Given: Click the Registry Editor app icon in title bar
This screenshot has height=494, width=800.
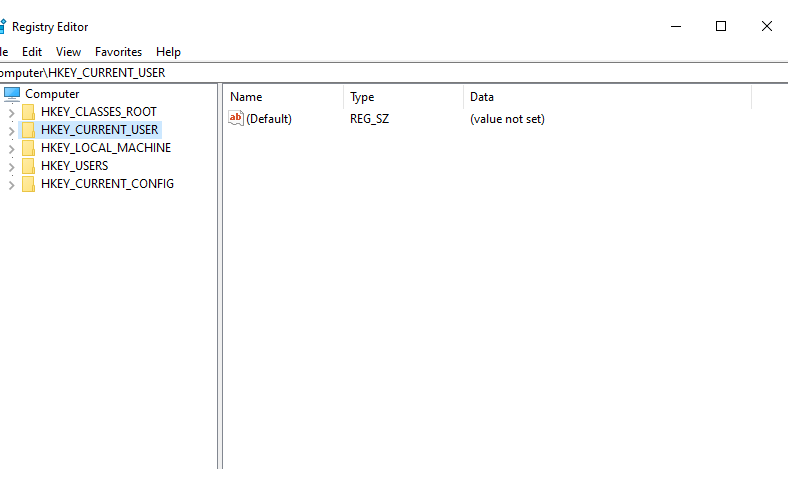Looking at the screenshot, I should (x=3, y=27).
